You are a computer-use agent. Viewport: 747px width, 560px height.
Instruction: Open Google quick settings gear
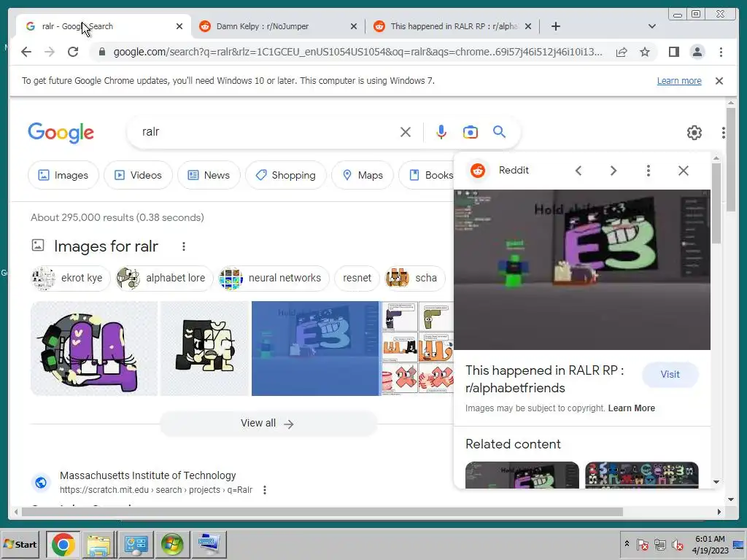[694, 133]
